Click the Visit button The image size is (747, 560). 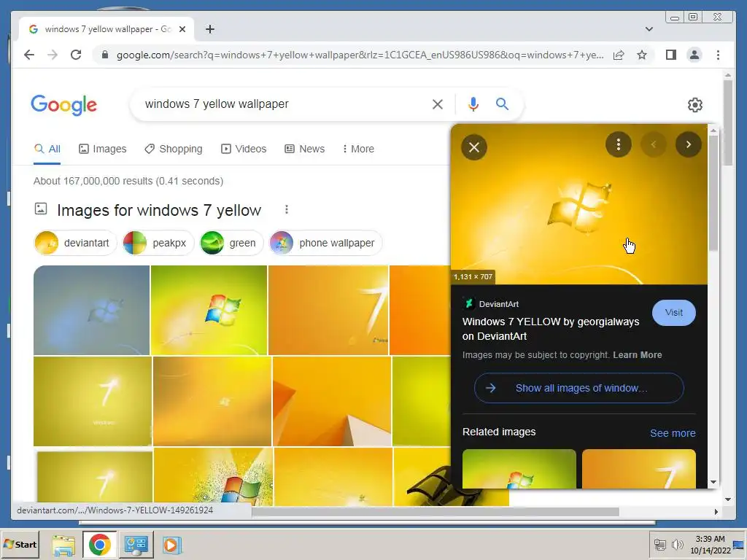(673, 313)
